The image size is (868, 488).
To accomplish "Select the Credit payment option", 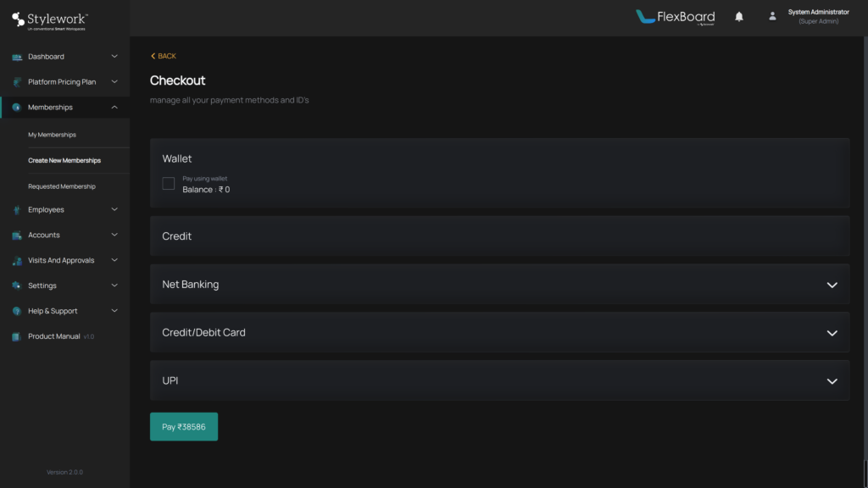I will [x=499, y=236].
